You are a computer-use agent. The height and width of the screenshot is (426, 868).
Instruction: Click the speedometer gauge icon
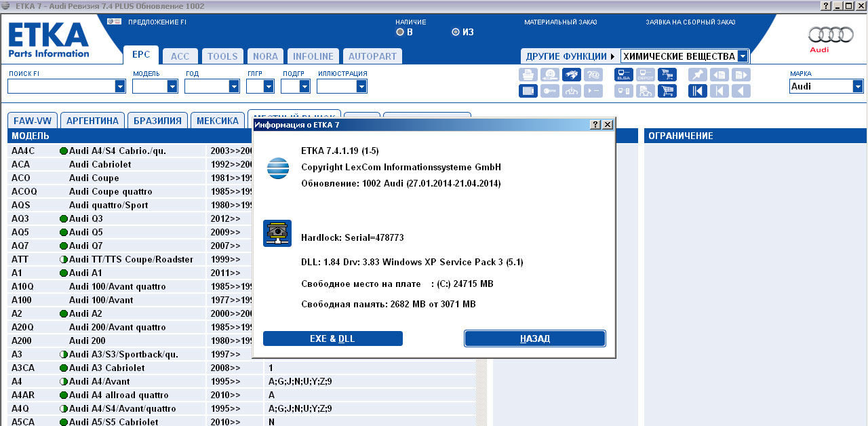tap(572, 91)
